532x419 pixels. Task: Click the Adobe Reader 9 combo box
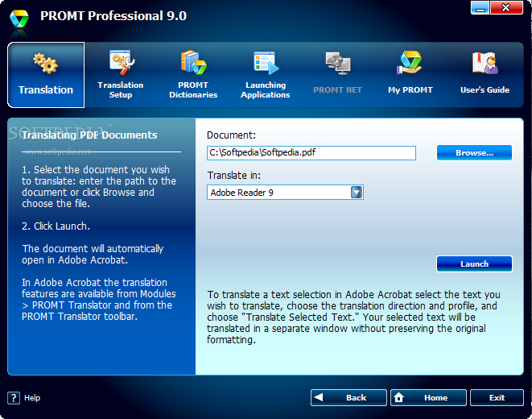click(285, 193)
